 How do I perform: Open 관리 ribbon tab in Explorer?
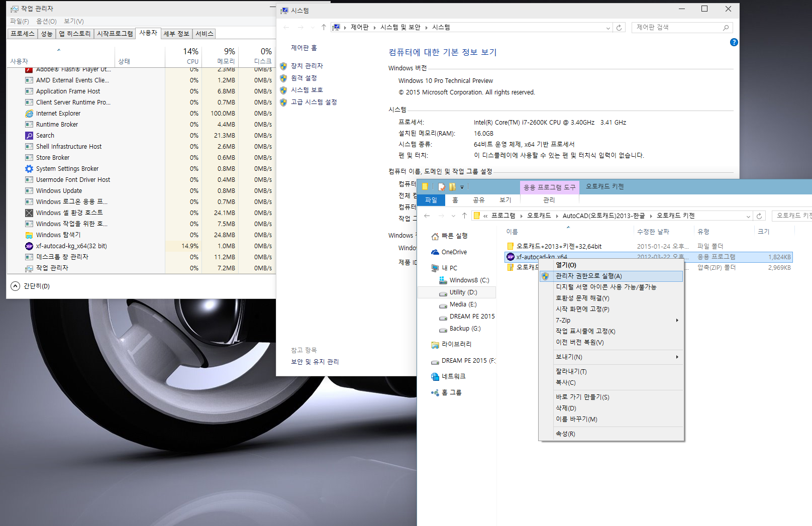click(x=549, y=200)
